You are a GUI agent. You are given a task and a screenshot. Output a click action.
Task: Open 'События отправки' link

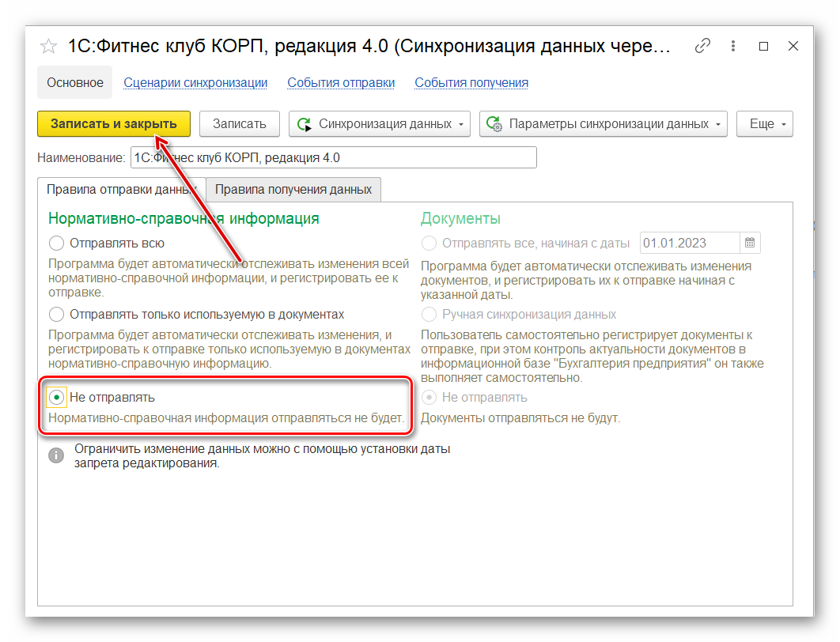tap(341, 83)
